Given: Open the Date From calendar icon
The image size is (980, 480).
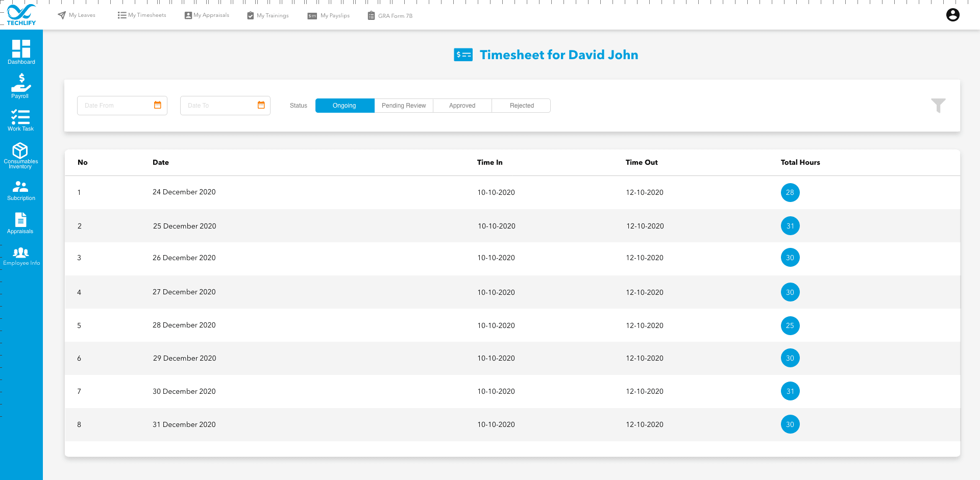Looking at the screenshot, I should pos(158,105).
